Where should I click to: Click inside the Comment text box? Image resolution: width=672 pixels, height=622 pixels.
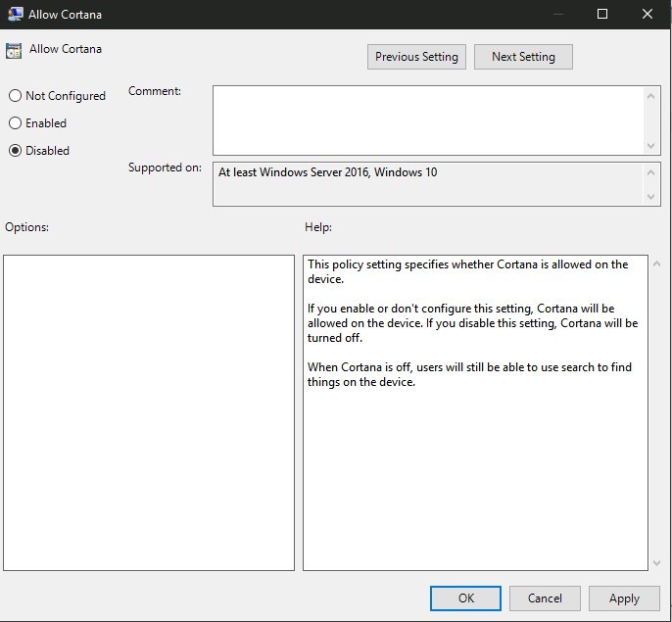[x=427, y=120]
